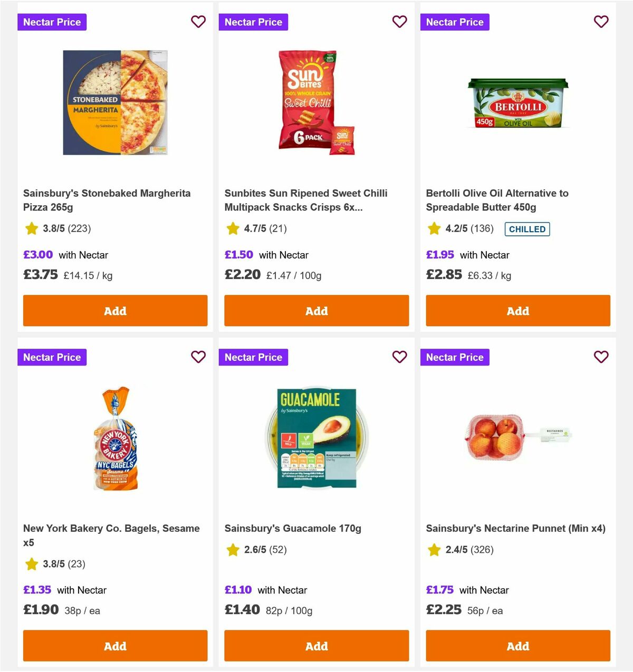Click the star rating for the Margherita Pizza
633x672 pixels.
click(32, 228)
